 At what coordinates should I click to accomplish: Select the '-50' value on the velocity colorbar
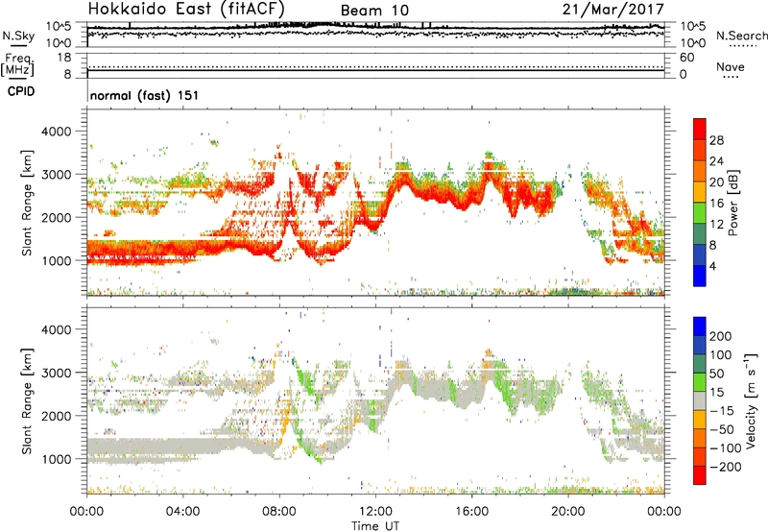[x=722, y=429]
